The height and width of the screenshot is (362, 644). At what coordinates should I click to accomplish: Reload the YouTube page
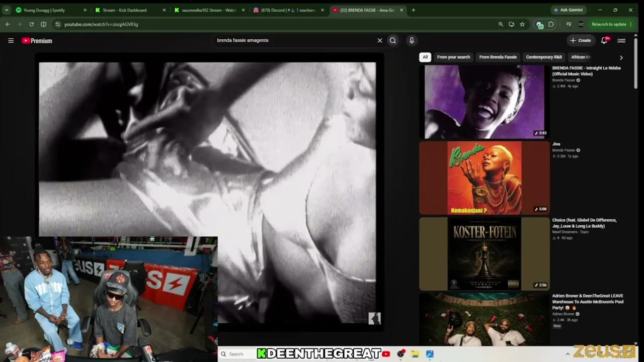point(31,24)
